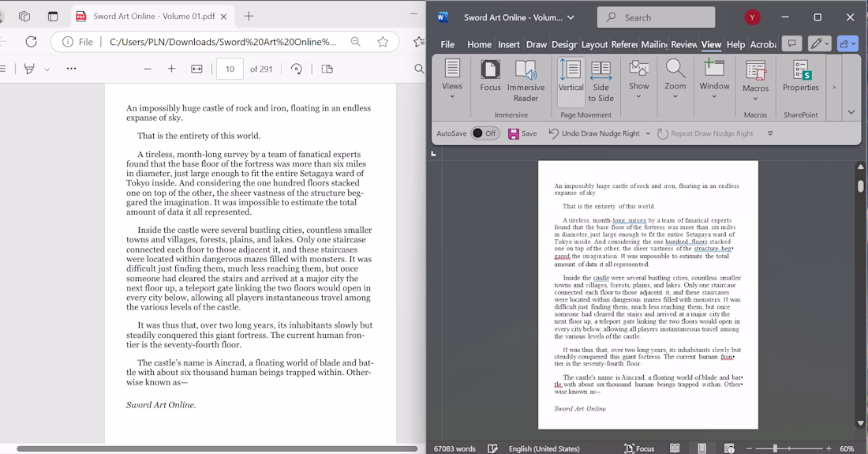Open document title dropdown in Word
The width and height of the screenshot is (868, 454).
pos(571,17)
